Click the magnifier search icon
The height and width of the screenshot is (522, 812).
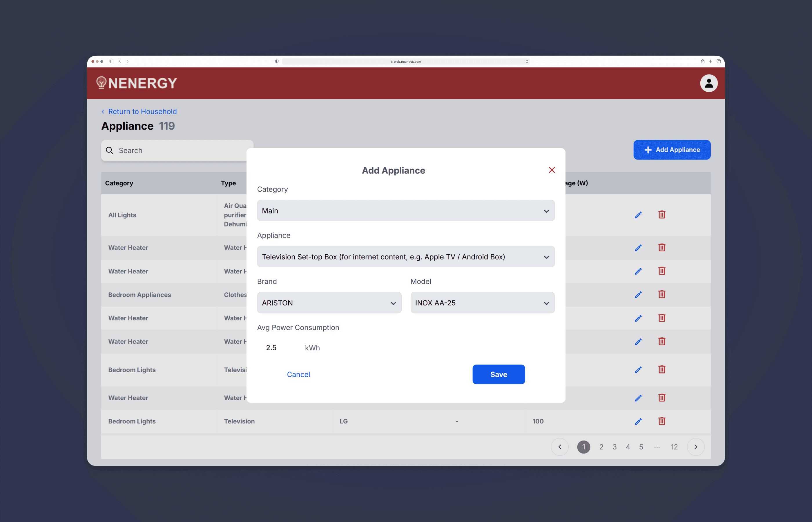click(x=109, y=150)
